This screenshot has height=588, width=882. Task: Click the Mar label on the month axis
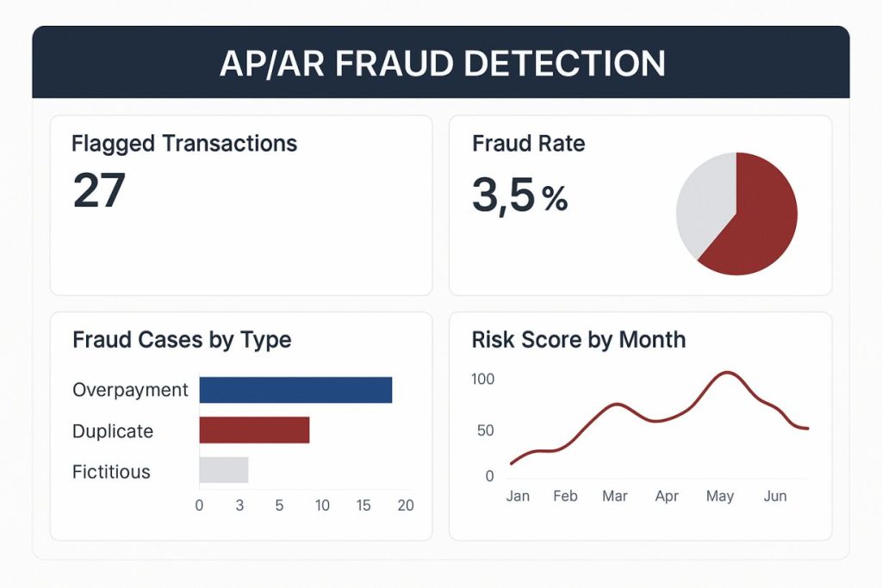[x=615, y=496]
